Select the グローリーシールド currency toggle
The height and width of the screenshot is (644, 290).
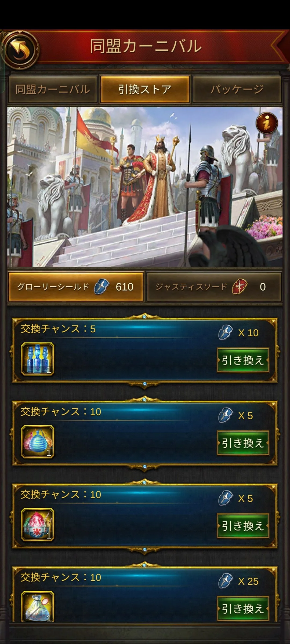[76, 287]
